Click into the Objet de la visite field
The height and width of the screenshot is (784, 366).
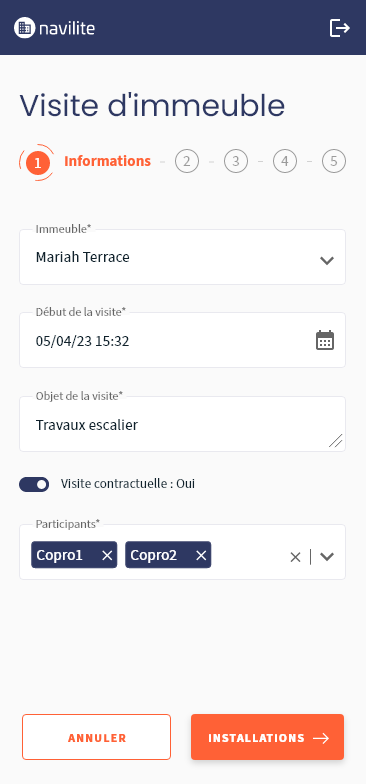(x=182, y=424)
